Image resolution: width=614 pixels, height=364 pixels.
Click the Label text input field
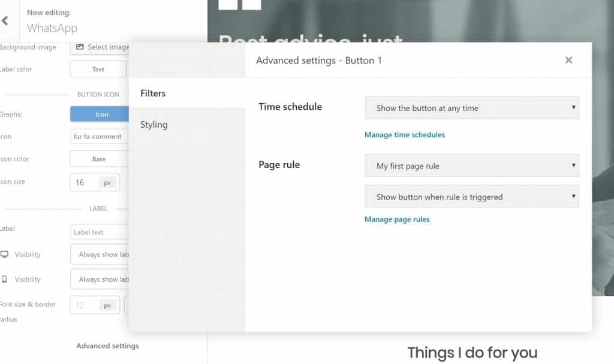pos(100,232)
